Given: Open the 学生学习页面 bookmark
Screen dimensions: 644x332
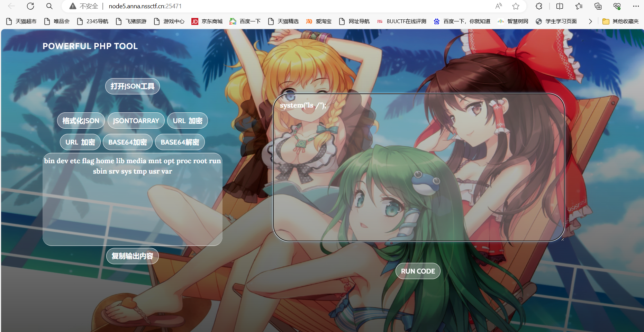Looking at the screenshot, I should [556, 21].
